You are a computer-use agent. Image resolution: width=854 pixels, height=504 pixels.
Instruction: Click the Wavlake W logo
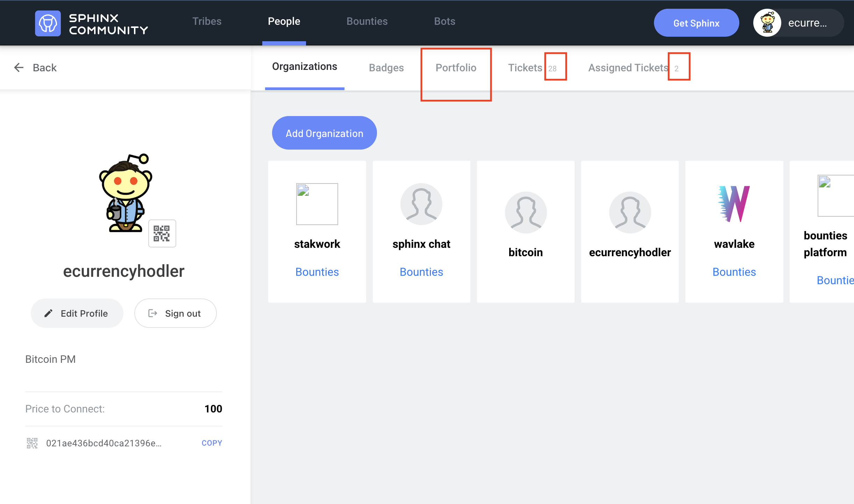click(734, 204)
